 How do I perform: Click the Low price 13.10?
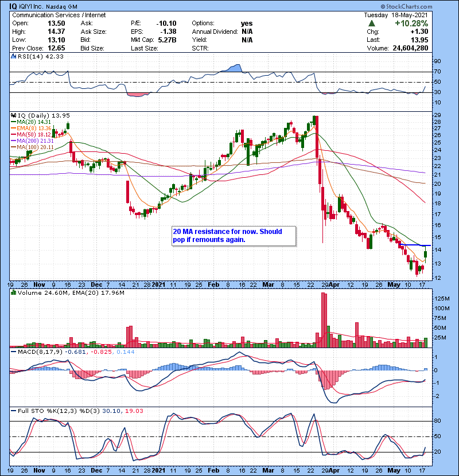(56, 40)
